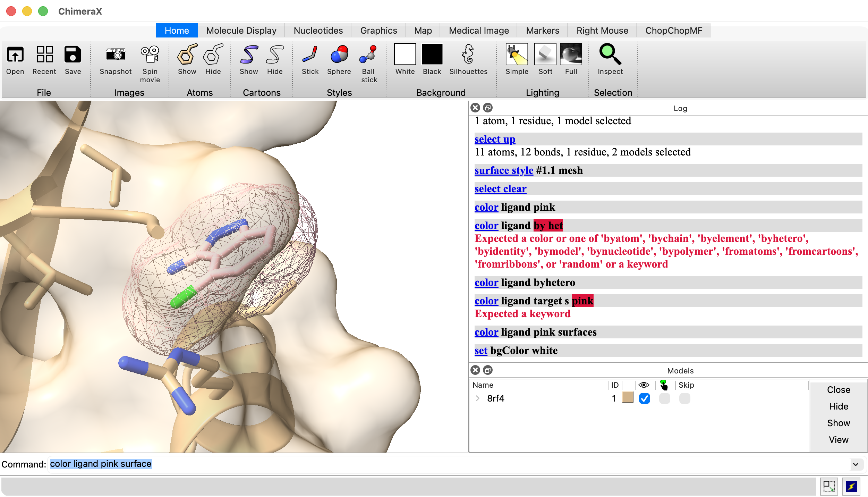This screenshot has width=868, height=497.
Task: Hide cartoons using Cartoons Hide icon
Action: point(275,55)
